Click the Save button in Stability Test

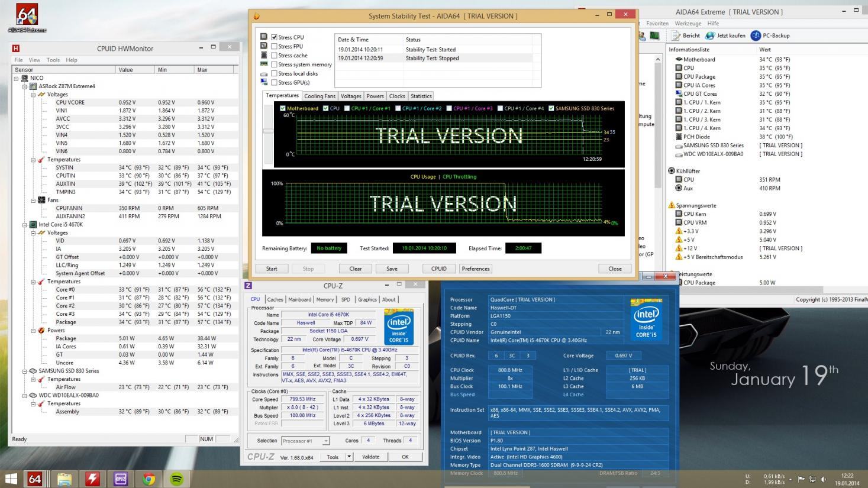pyautogui.click(x=392, y=269)
